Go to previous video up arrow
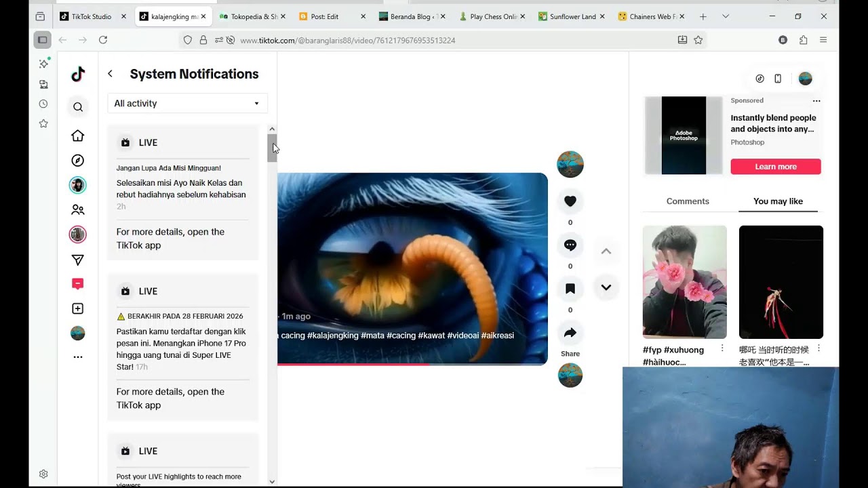This screenshot has height=488, width=868. coord(606,251)
